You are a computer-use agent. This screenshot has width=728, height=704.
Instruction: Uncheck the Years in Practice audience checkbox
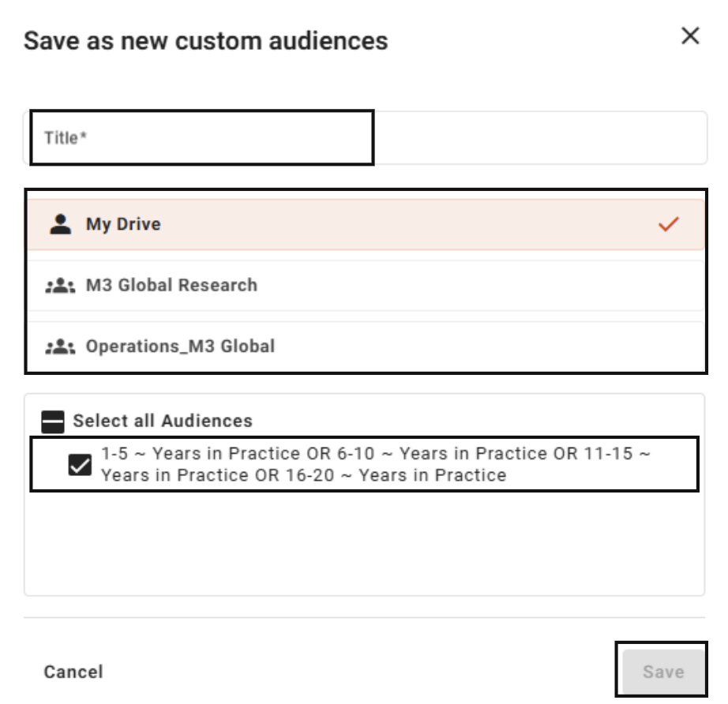coord(80,465)
